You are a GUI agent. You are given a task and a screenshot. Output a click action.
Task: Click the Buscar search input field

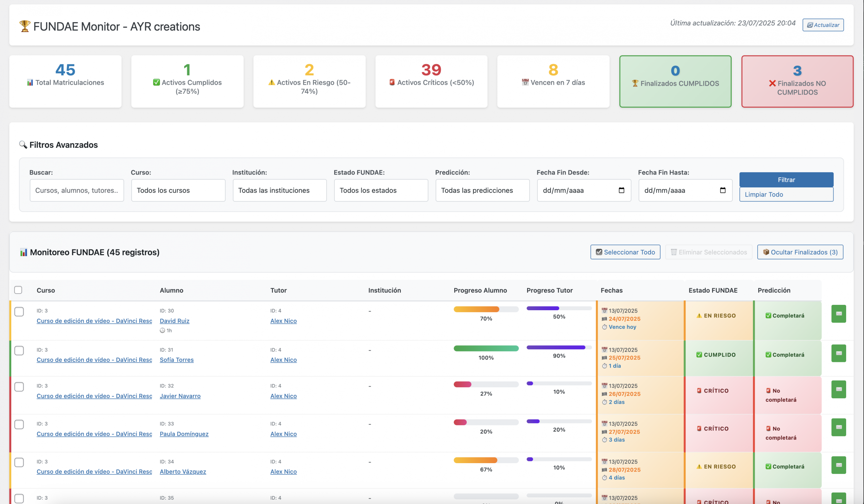(77, 190)
